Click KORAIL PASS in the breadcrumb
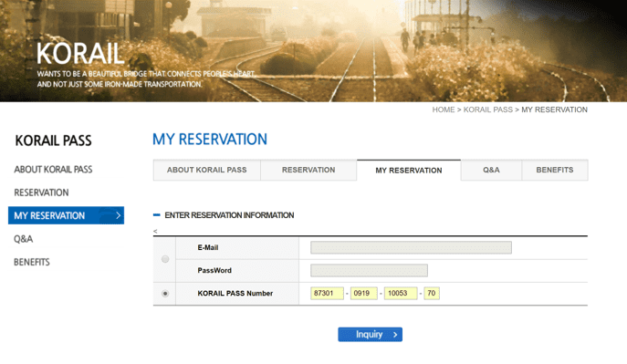This screenshot has width=627, height=364. click(x=488, y=109)
